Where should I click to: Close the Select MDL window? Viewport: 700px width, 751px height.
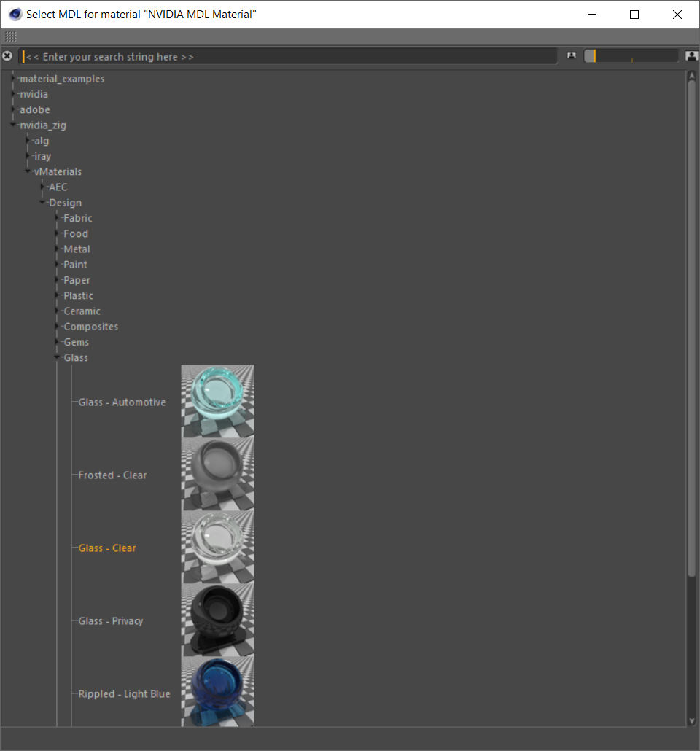pos(677,15)
